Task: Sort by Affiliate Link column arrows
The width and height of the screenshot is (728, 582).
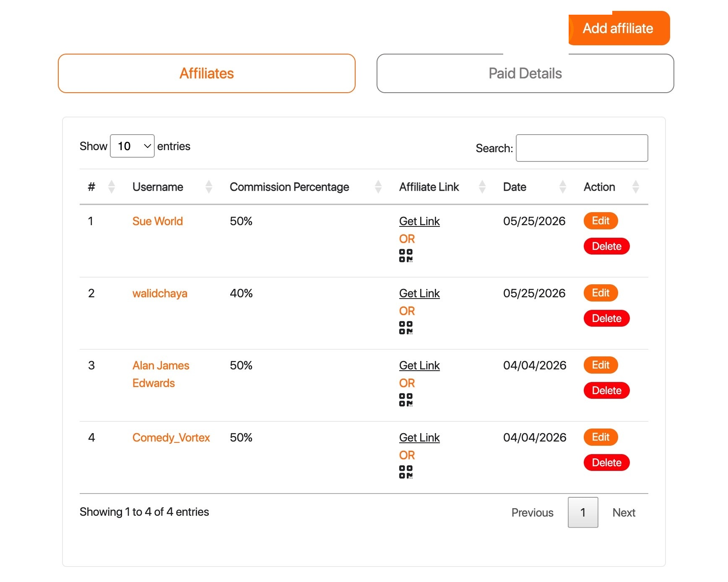Action: point(482,187)
